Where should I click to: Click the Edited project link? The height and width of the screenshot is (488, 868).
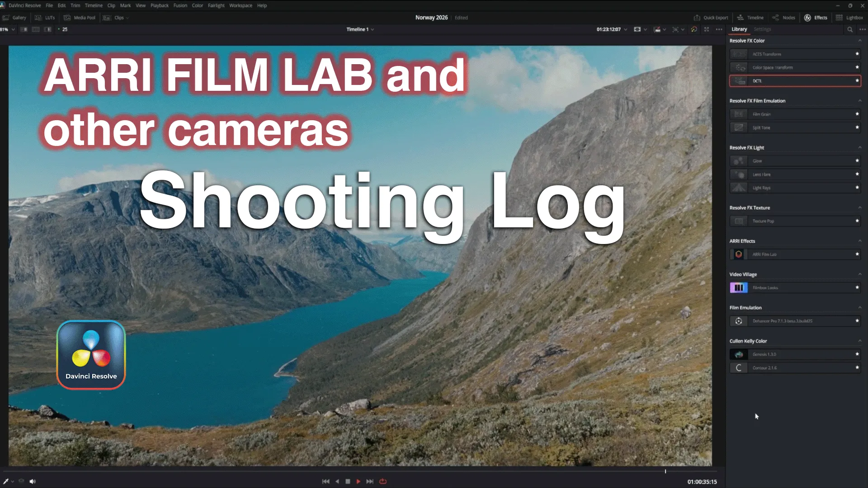(x=461, y=18)
